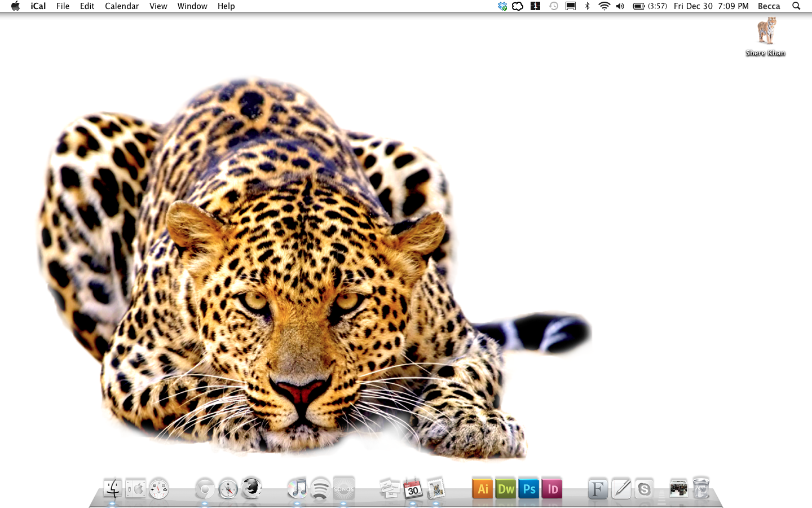Open the Apple menu

coord(15,6)
